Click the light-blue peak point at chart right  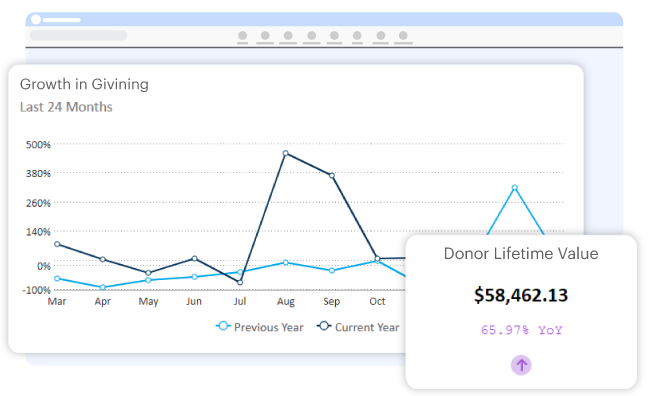coord(515,188)
